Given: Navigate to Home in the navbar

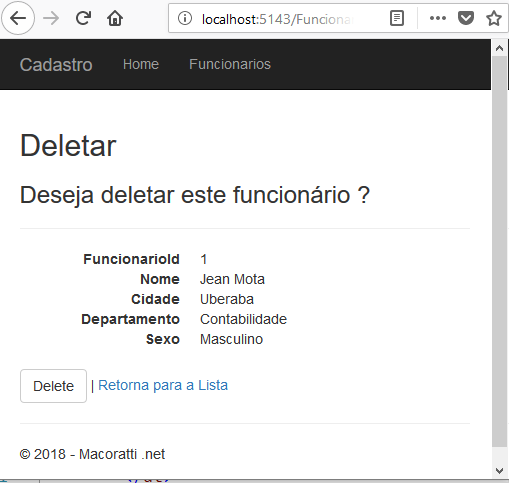Looking at the screenshot, I should coord(141,64).
